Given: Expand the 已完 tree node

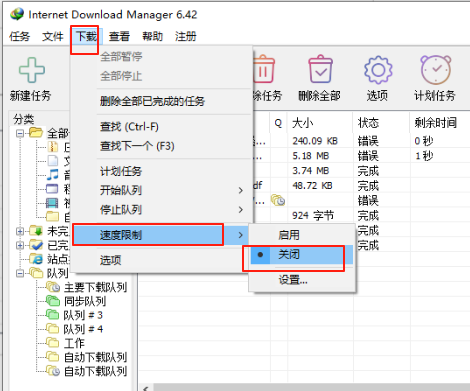Looking at the screenshot, I should pos(20,245).
